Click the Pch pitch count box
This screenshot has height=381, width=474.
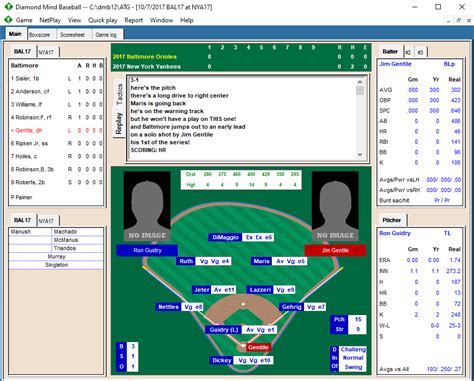[348, 324]
